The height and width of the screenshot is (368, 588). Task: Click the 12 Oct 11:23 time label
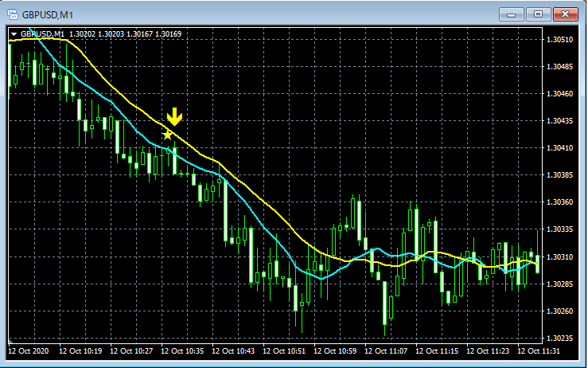[x=488, y=351]
